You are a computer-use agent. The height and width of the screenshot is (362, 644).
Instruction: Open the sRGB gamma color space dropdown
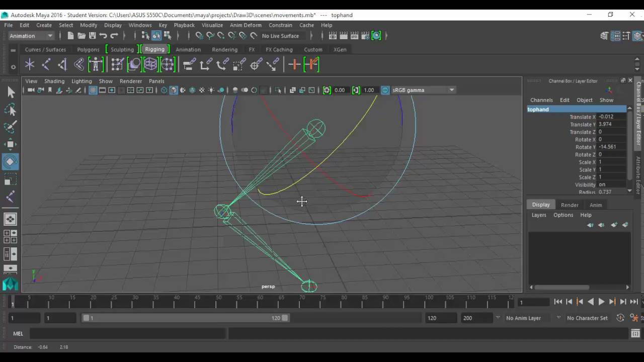[x=424, y=90]
